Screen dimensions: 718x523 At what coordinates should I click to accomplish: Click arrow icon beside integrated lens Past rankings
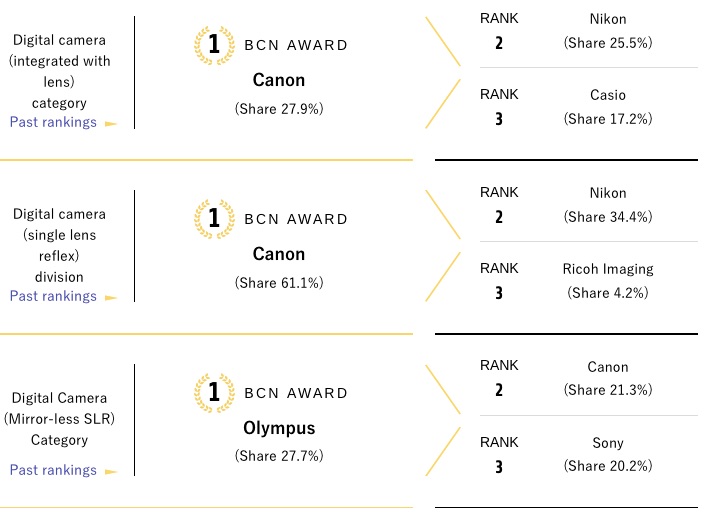[111, 124]
